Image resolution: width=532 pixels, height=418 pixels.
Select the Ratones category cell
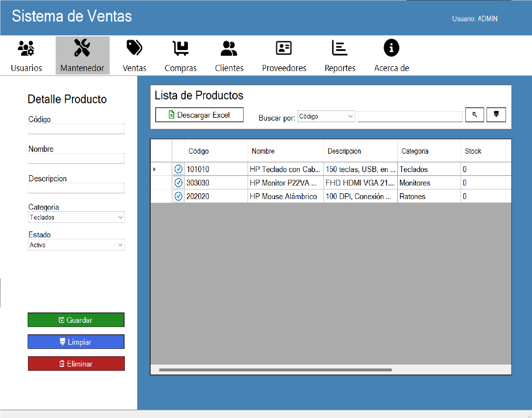429,196
